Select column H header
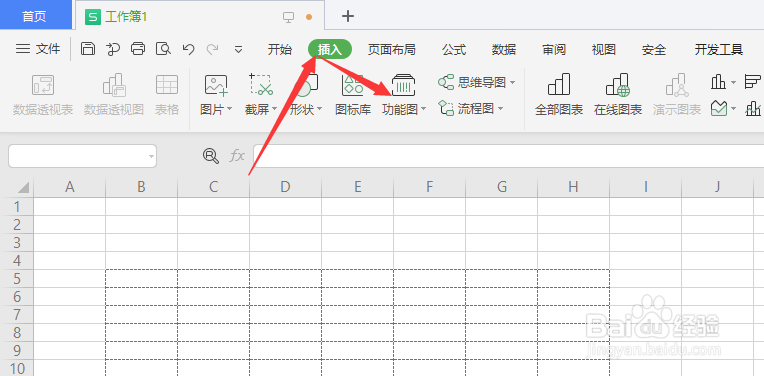This screenshot has width=764, height=376. 574,188
